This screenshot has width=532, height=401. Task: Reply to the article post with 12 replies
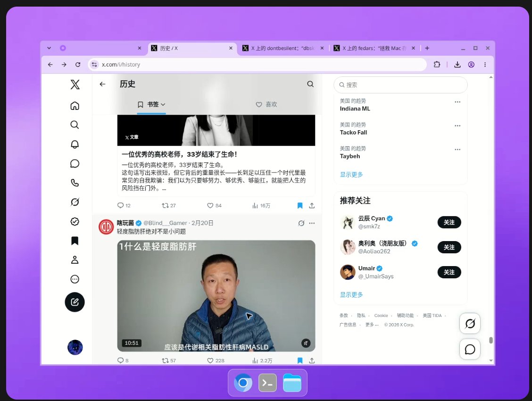[124, 206]
